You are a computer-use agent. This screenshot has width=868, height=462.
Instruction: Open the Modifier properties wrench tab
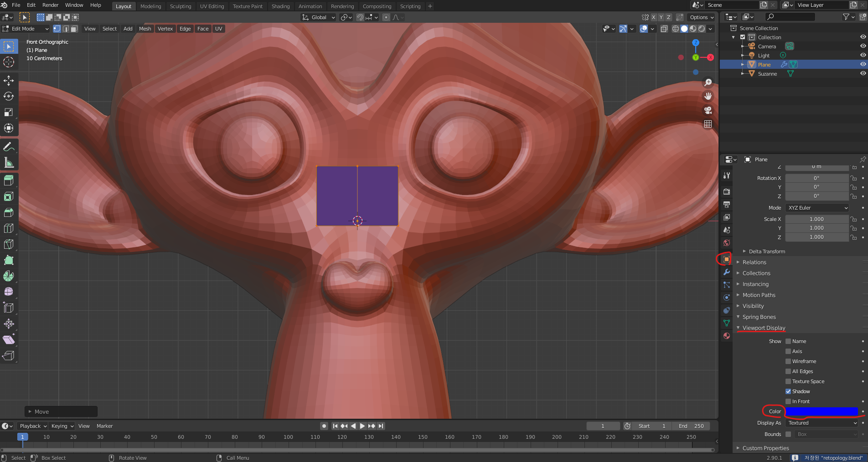[x=727, y=272]
